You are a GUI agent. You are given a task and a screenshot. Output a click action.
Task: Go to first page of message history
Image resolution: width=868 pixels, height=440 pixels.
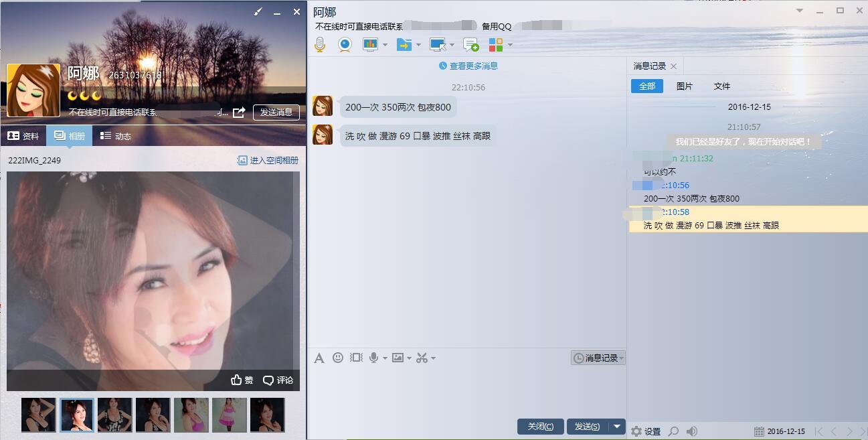tap(818, 431)
